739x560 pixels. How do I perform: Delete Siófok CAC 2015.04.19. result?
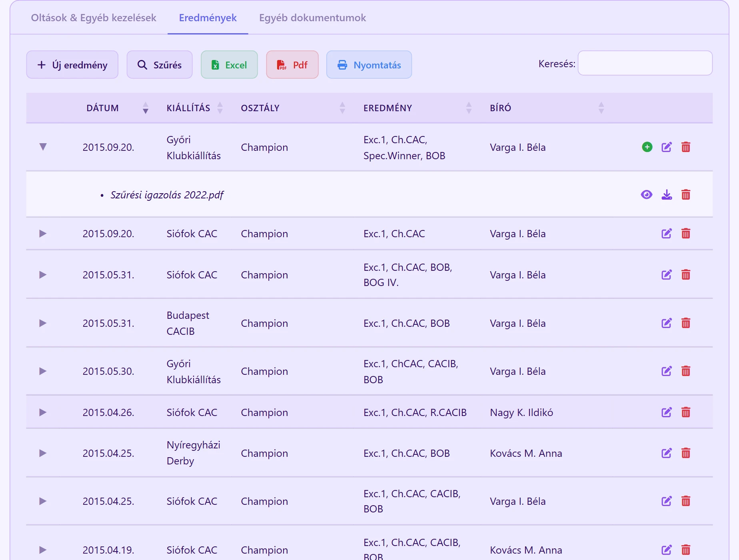pos(686,550)
